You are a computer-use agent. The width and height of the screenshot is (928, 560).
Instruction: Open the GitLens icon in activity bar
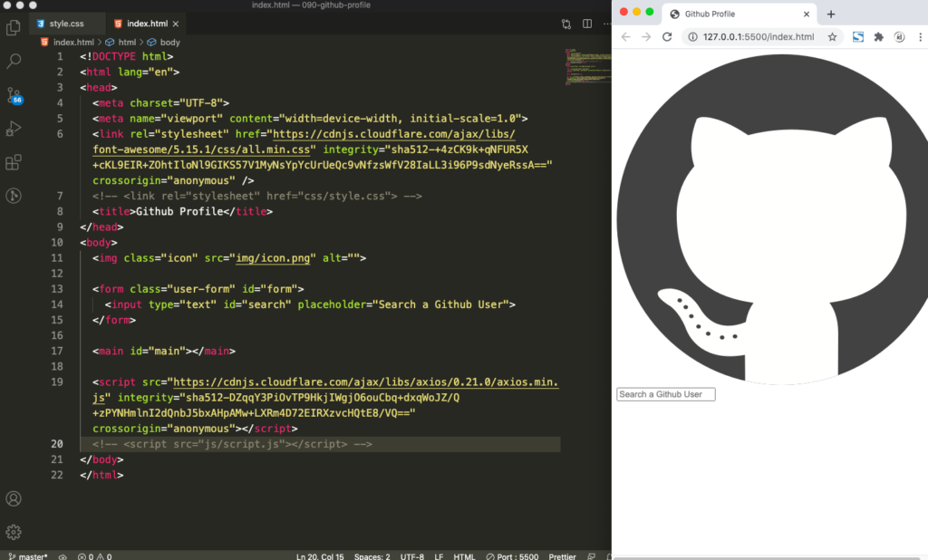coord(13,196)
